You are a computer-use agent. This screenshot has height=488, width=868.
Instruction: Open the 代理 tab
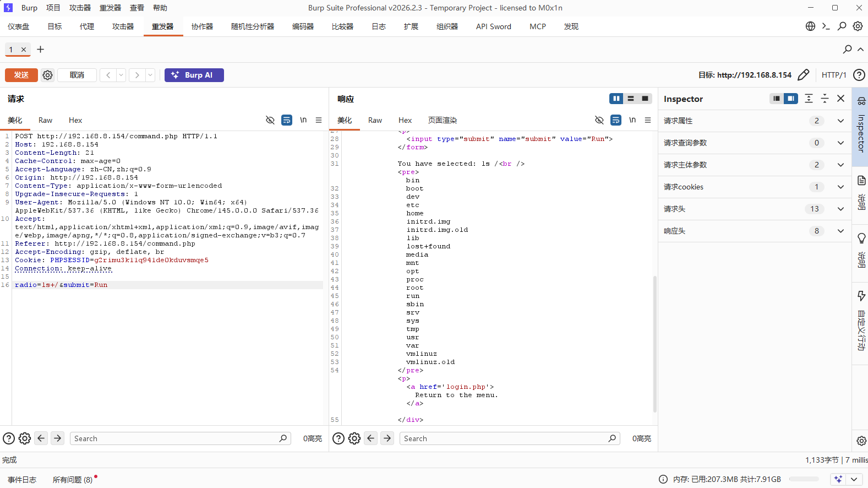(x=86, y=26)
